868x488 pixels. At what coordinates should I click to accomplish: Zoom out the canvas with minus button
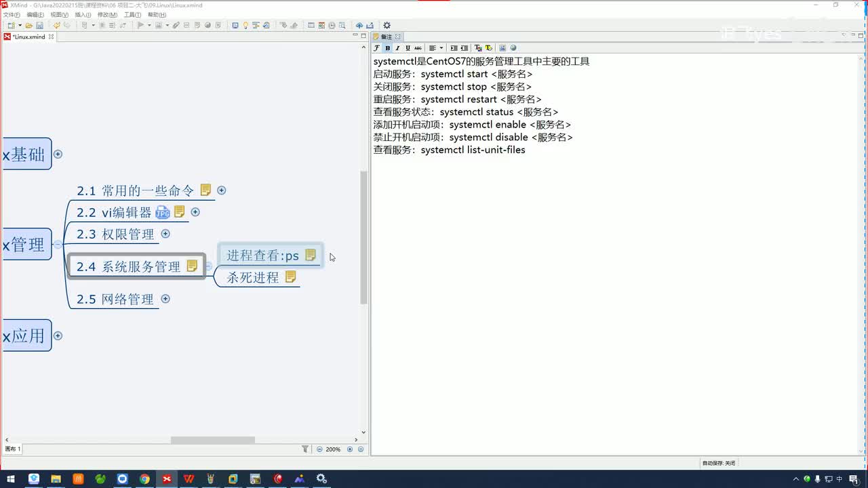pyautogui.click(x=319, y=449)
